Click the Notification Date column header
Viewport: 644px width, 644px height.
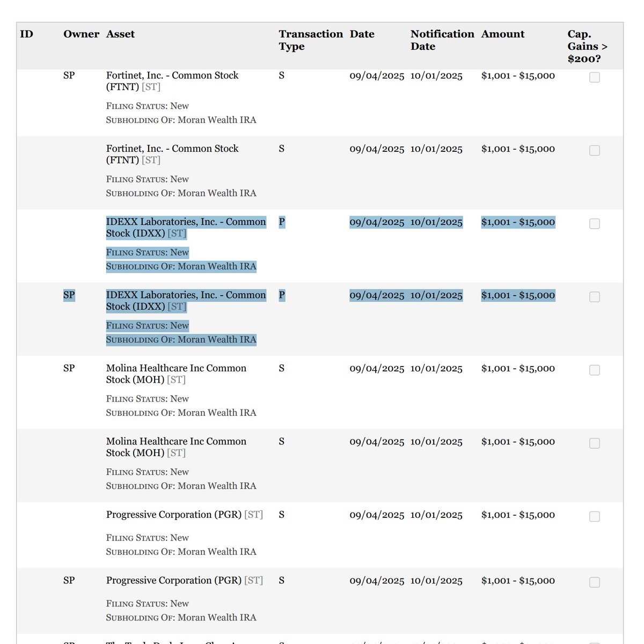442,40
